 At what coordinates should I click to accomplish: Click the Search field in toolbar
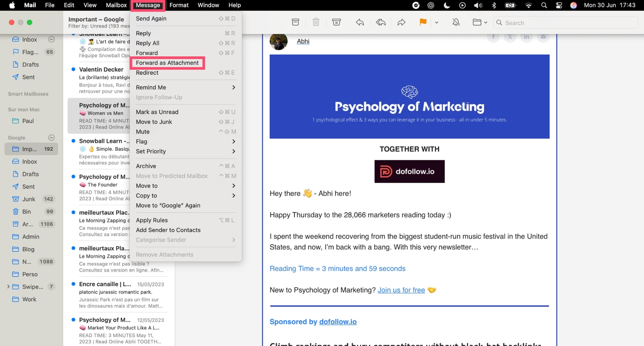coord(566,23)
